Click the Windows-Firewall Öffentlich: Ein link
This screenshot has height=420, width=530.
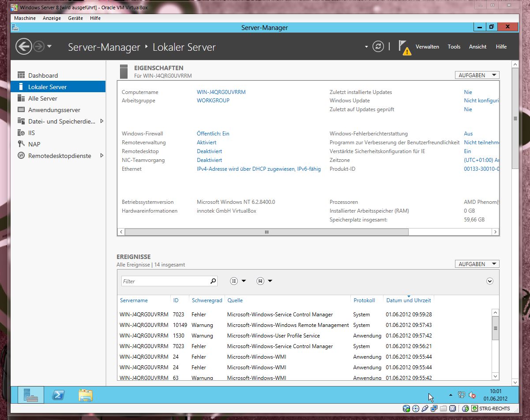[x=213, y=134]
